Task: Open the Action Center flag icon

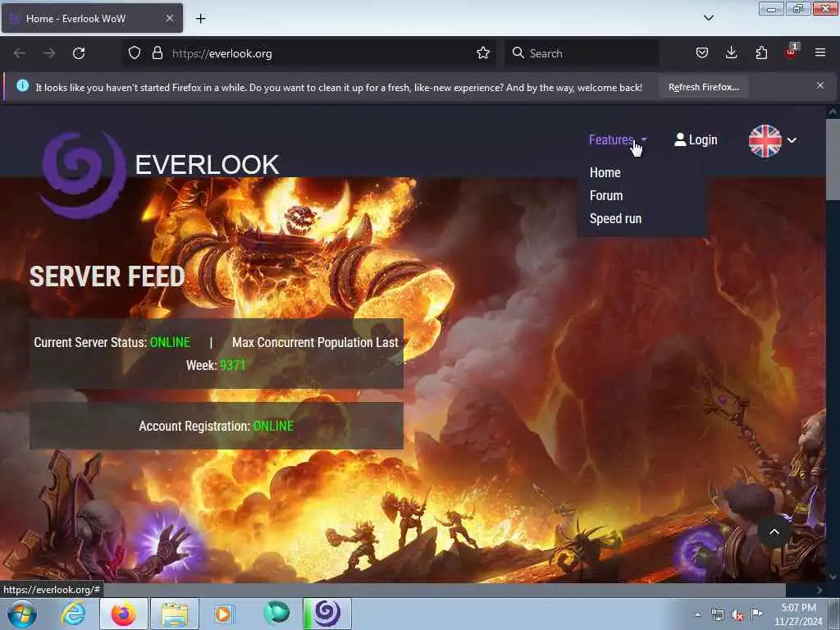Action: click(x=756, y=614)
